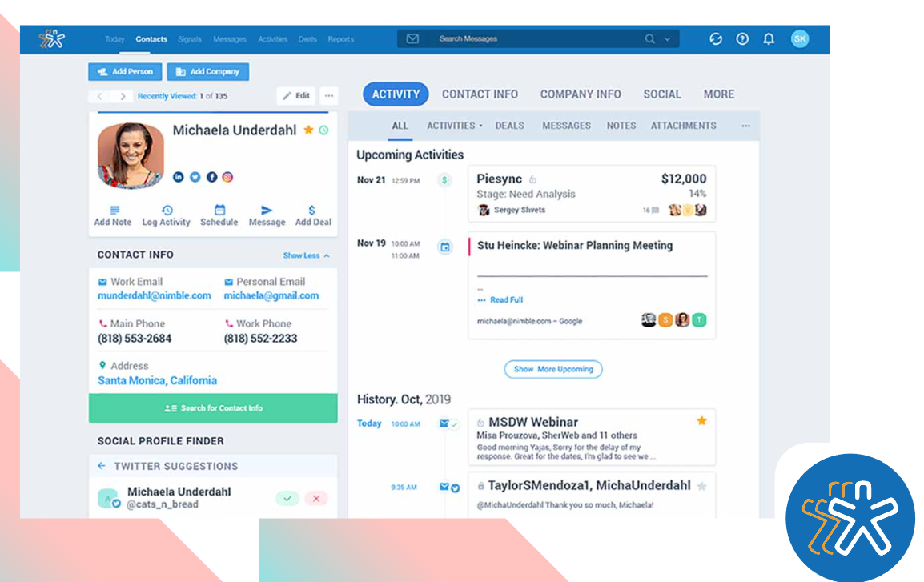Open the Activities top menu item
924x582 pixels.
coord(273,39)
